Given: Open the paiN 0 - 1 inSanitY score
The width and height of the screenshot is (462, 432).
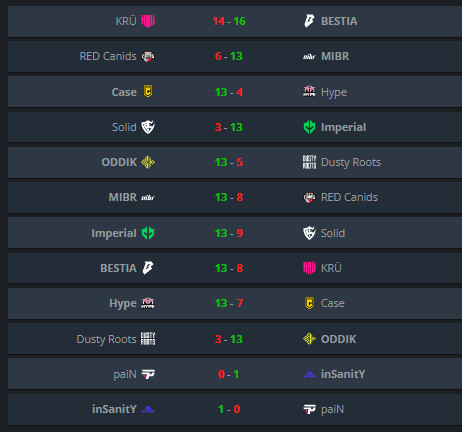Looking at the screenshot, I should pyautogui.click(x=229, y=374).
